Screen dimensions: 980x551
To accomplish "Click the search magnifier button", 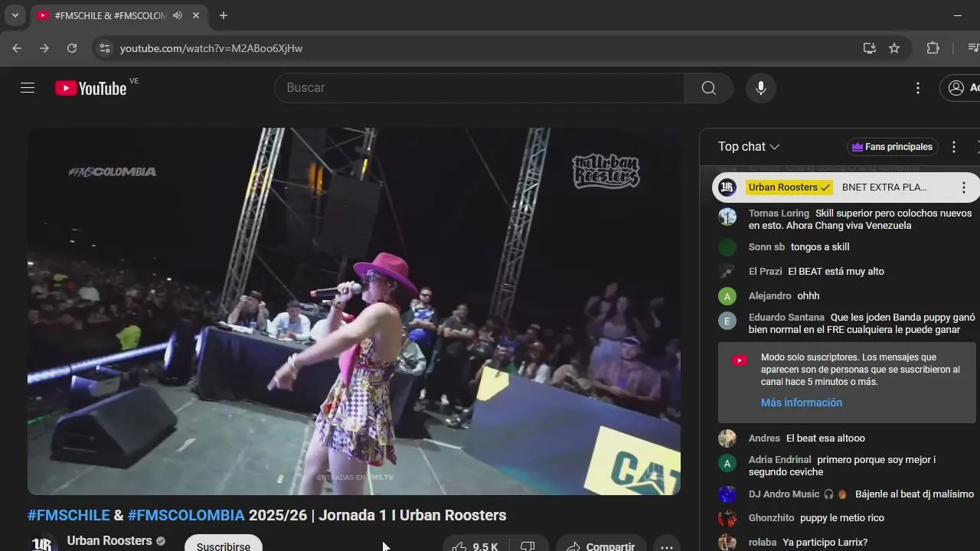I will [x=709, y=88].
